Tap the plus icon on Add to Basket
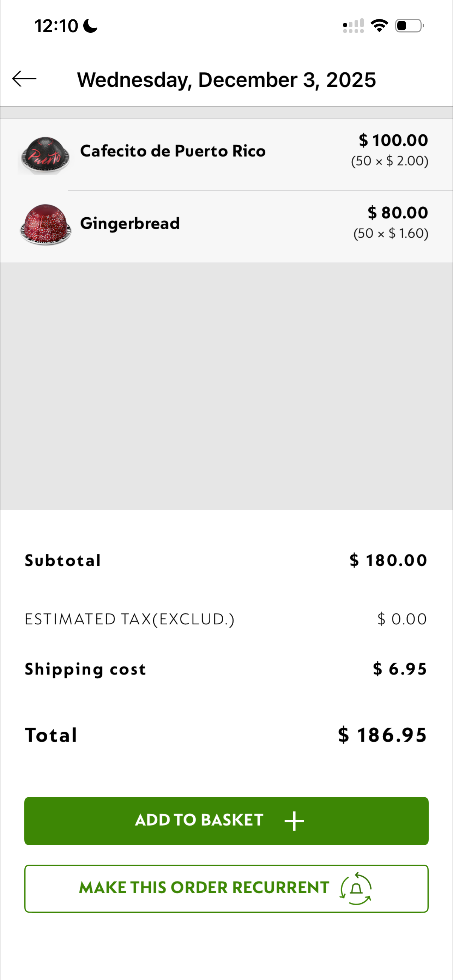The height and width of the screenshot is (980, 453). point(294,821)
